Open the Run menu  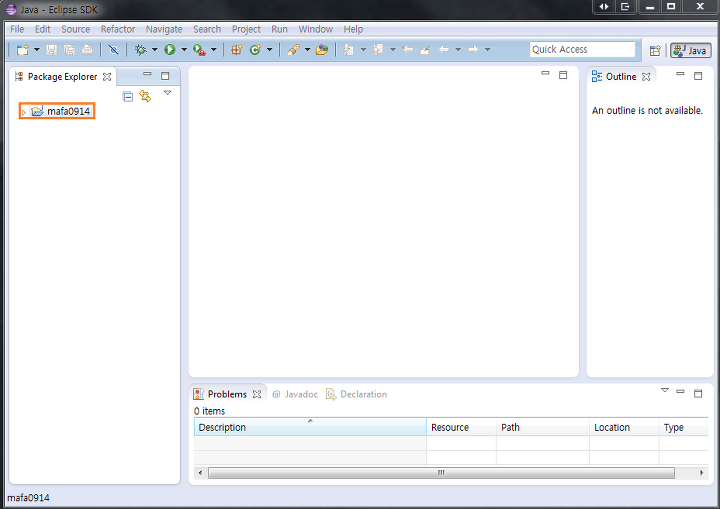(279, 29)
